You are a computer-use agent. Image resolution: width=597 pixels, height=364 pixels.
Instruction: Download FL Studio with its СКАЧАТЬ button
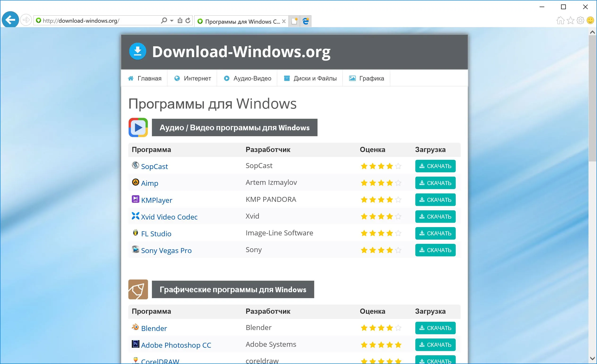click(x=435, y=233)
